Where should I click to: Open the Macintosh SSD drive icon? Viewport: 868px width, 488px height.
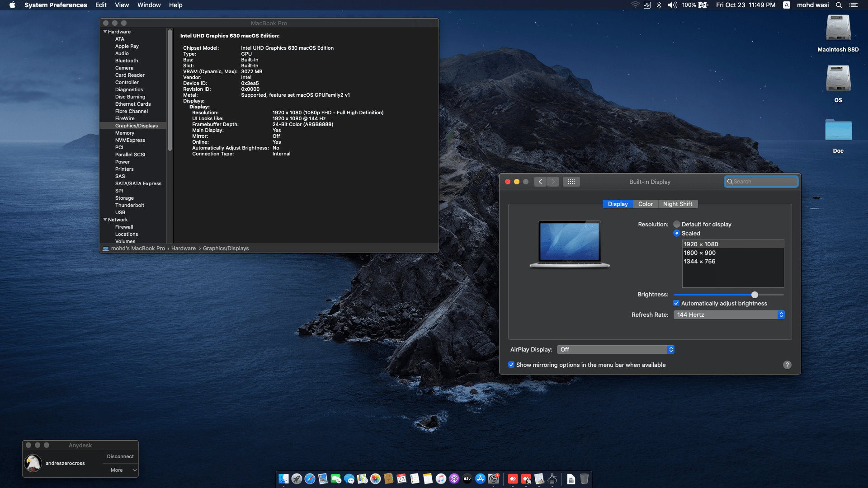pos(838,28)
